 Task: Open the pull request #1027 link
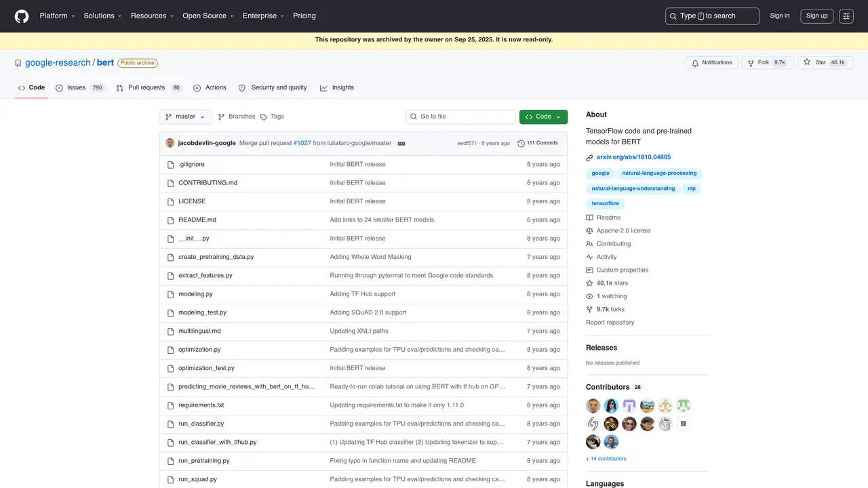point(302,144)
